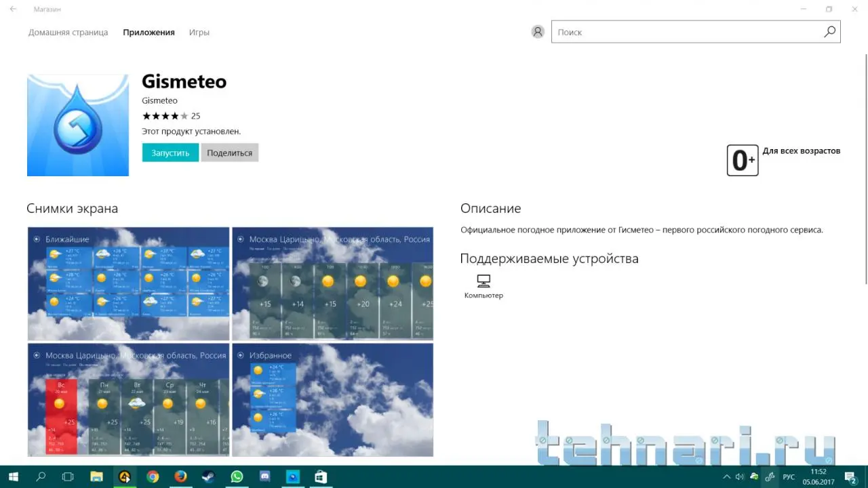This screenshot has height=488, width=868.
Task: Click the pen workspace tray icon
Action: point(770,476)
